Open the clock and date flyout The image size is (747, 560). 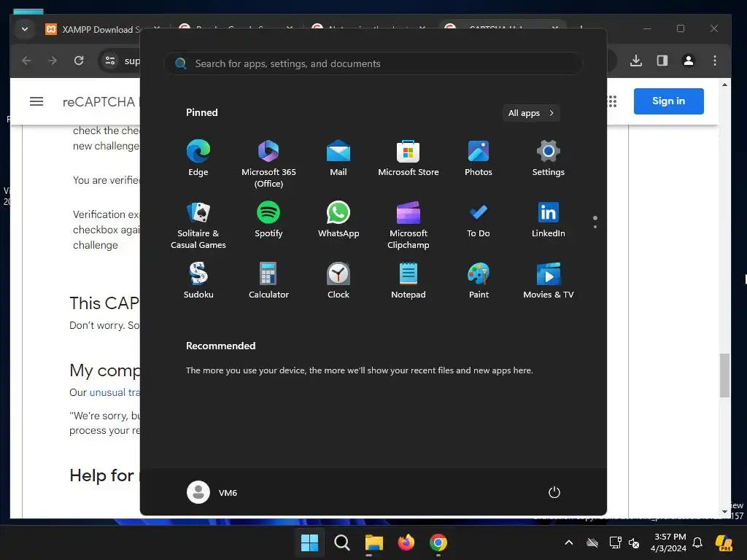click(x=669, y=542)
